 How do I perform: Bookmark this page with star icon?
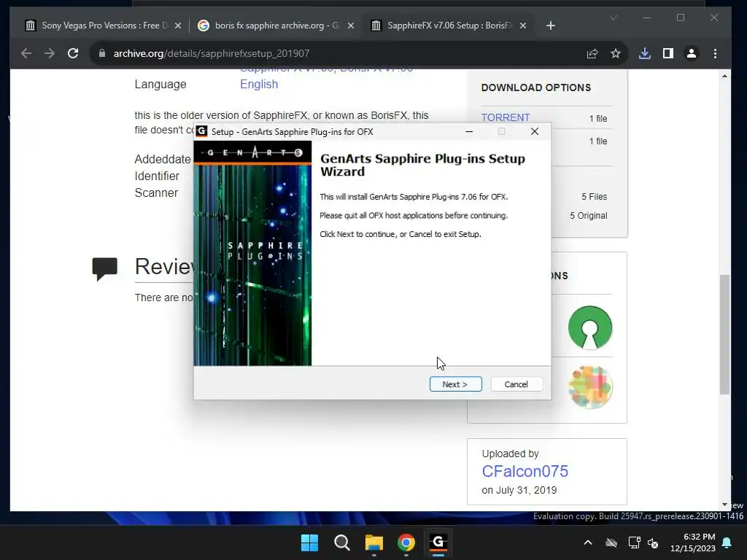tap(616, 53)
